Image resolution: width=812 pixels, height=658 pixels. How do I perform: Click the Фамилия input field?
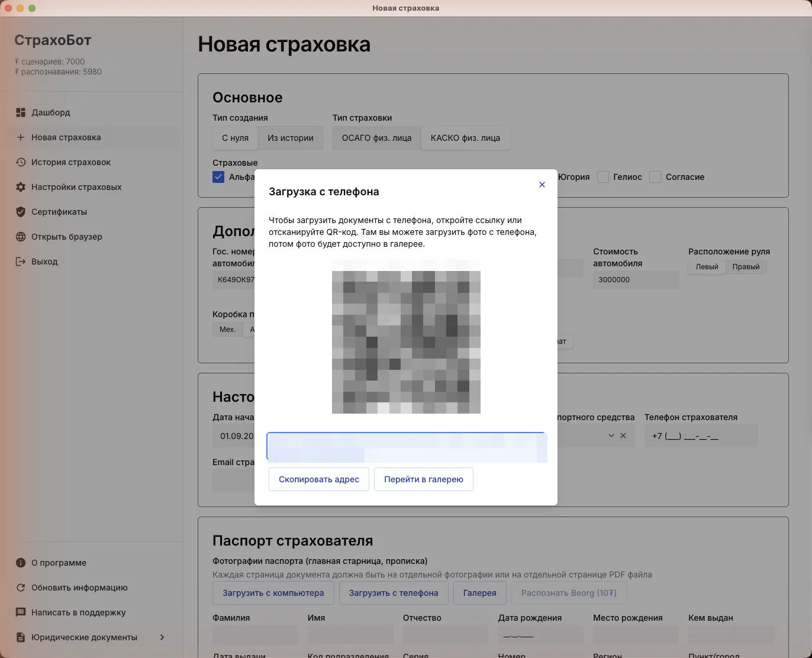pos(255,636)
